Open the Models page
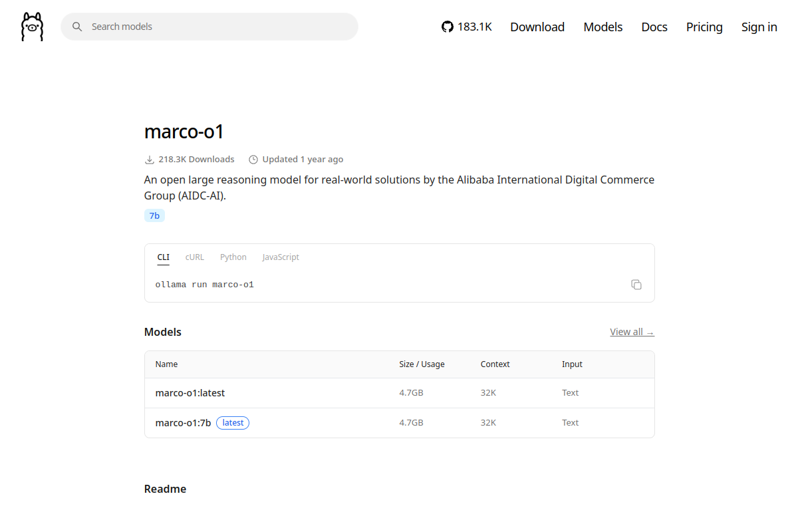 603,27
